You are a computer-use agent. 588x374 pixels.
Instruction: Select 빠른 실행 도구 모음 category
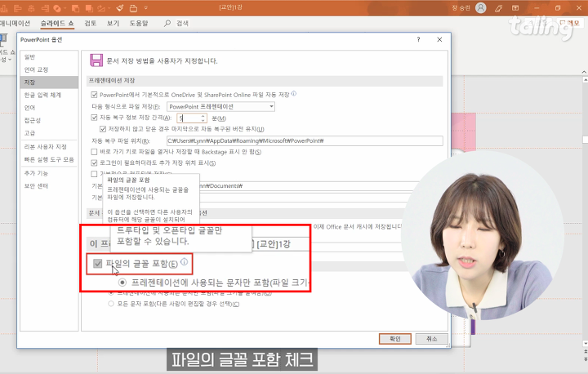(49, 159)
